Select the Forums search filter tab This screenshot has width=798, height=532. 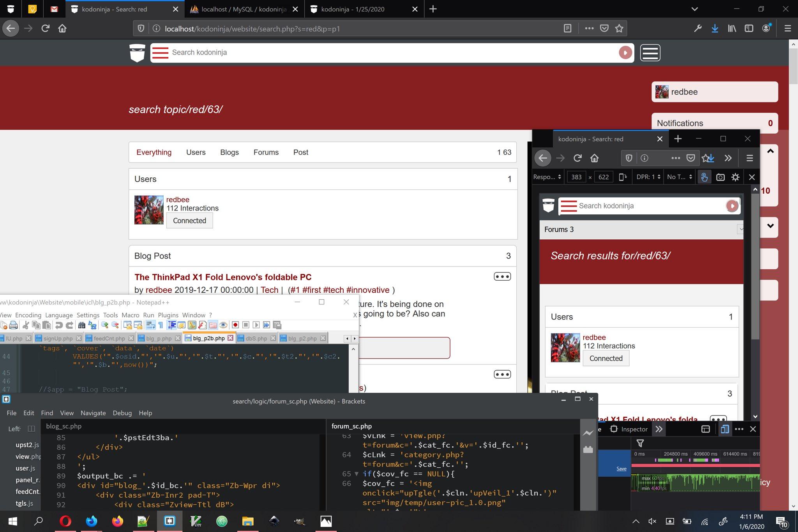pyautogui.click(x=266, y=152)
